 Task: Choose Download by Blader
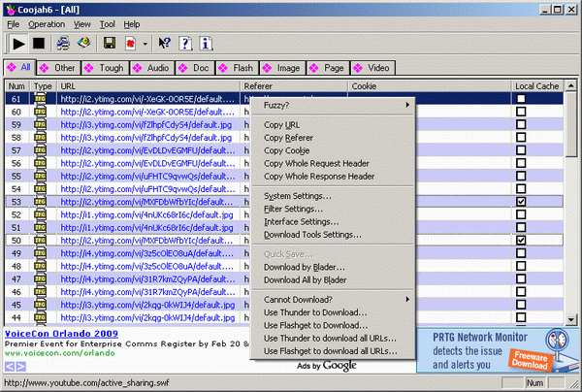click(333, 267)
